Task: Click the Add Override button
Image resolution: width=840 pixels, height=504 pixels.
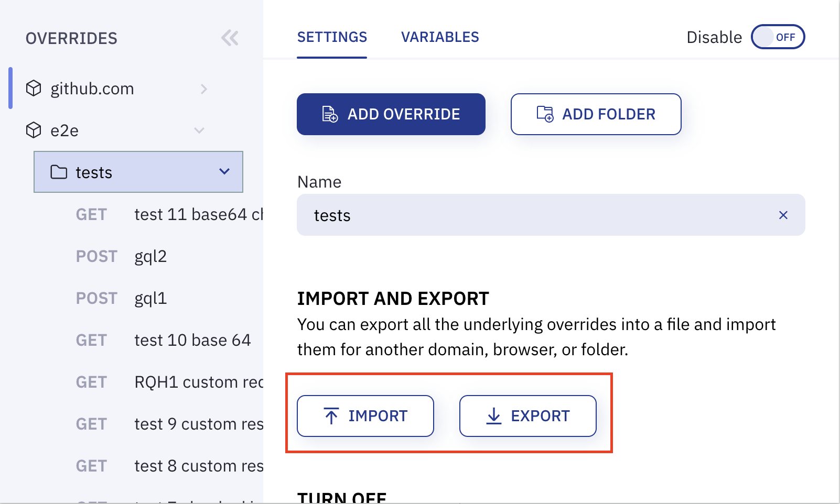Action: coord(391,114)
